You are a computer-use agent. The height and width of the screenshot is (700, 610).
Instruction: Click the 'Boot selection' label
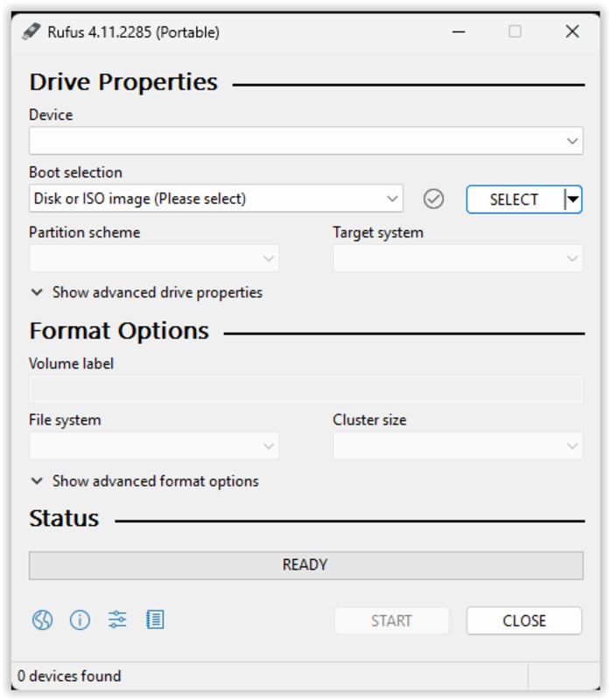(x=75, y=172)
